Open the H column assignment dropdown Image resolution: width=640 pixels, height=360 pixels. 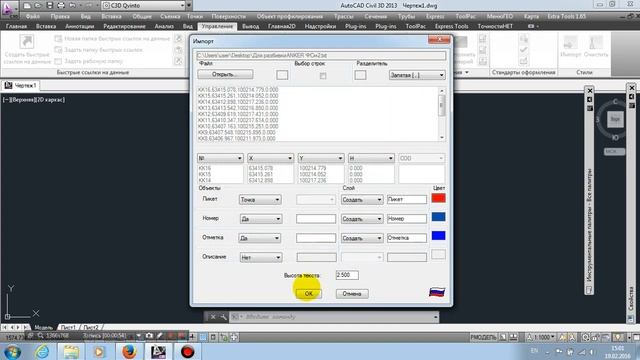click(371, 158)
